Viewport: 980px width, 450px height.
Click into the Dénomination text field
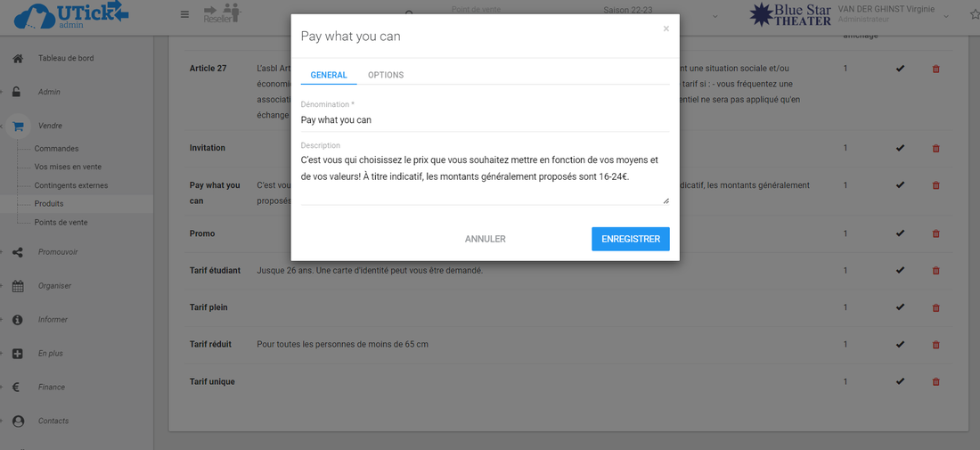tap(485, 119)
